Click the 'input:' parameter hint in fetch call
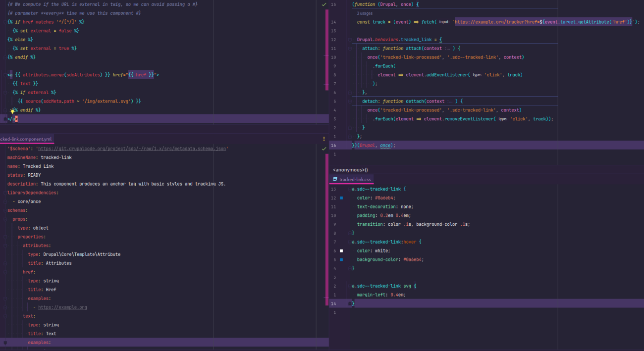The height and width of the screenshot is (351, 644). (444, 22)
